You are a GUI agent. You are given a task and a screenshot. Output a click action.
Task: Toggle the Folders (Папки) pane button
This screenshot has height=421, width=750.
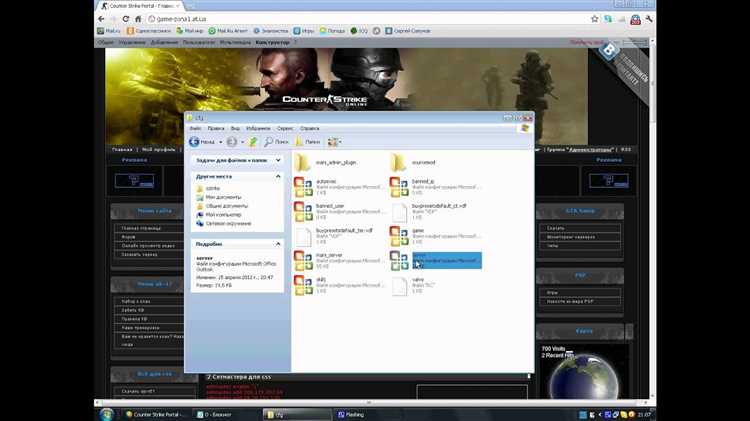point(308,142)
